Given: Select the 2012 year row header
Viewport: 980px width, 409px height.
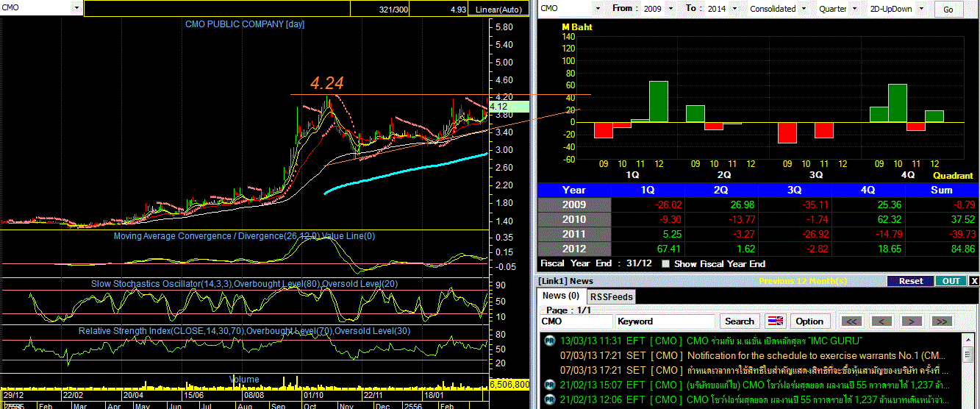Looking at the screenshot, I should coord(574,249).
